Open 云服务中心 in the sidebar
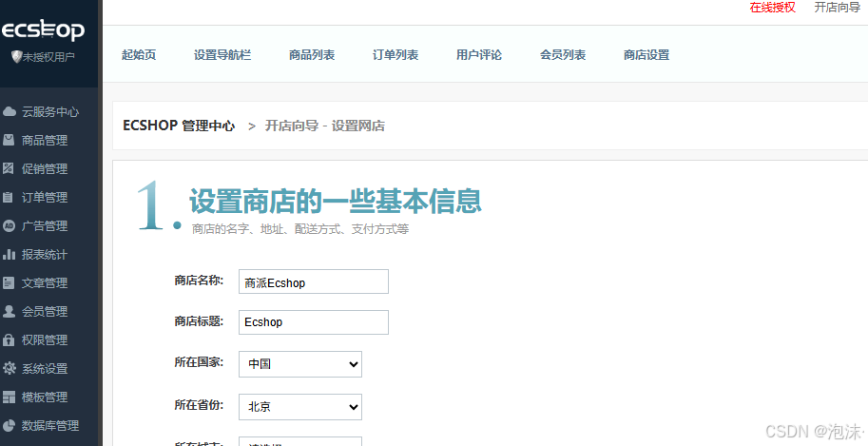 (x=48, y=112)
